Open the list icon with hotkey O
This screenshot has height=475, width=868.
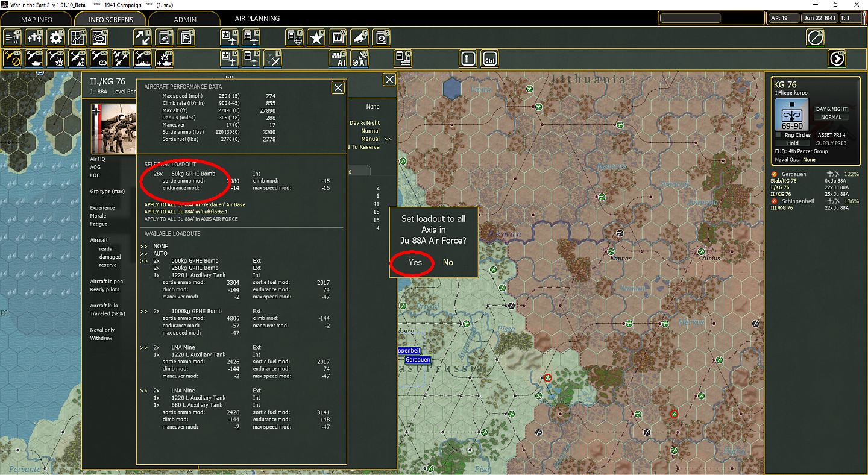coord(13,38)
